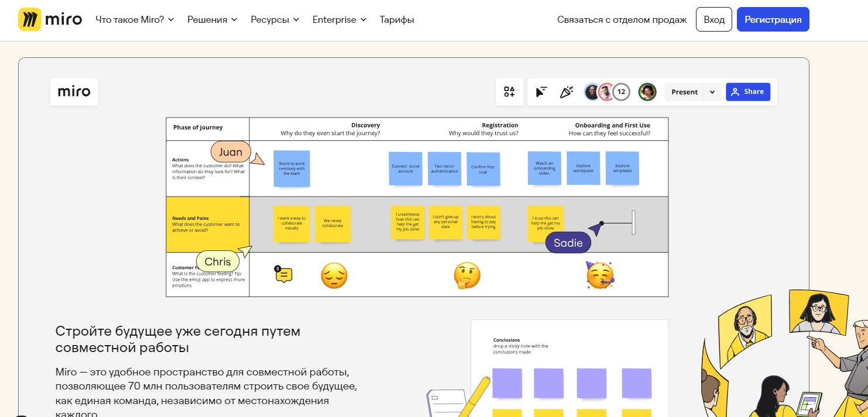This screenshot has width=868, height=417.
Task: Click the Miro logo in the header
Action: tap(50, 19)
